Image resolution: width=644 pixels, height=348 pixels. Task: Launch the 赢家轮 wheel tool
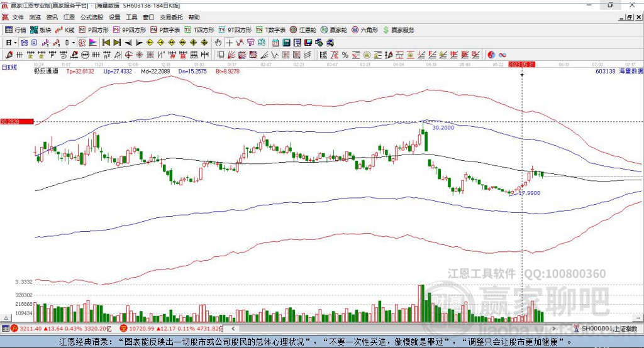[334, 30]
